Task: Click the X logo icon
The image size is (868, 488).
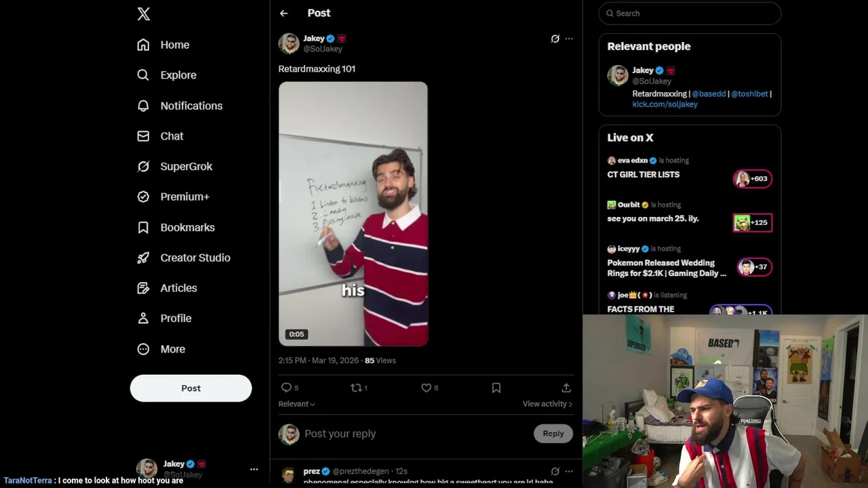Action: 144,14
